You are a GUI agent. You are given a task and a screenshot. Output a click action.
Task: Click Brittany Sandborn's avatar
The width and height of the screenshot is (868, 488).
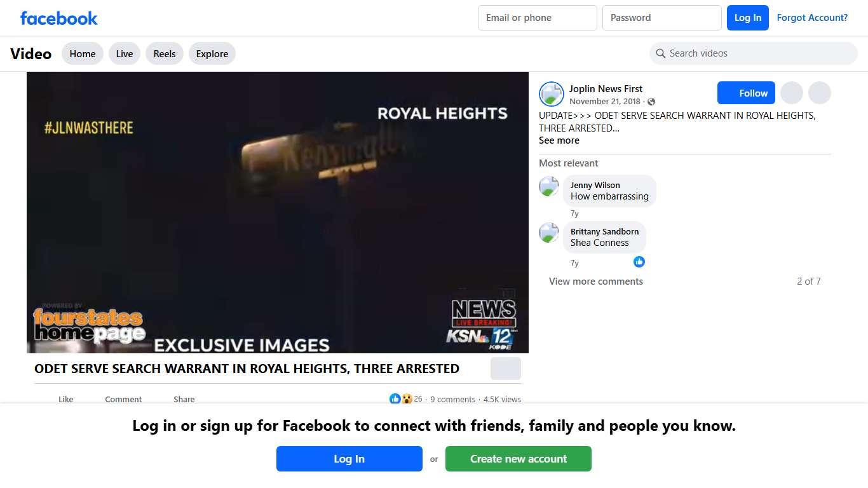point(549,233)
